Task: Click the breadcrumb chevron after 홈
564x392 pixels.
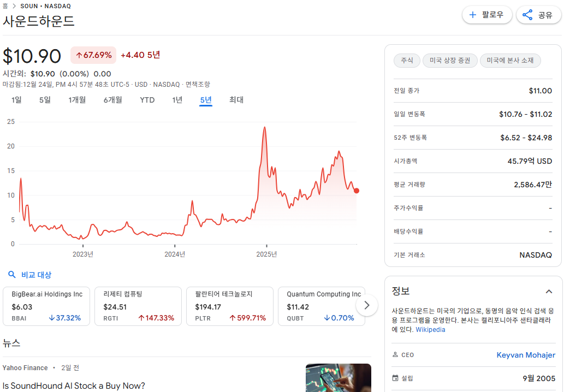Action: 14,6
